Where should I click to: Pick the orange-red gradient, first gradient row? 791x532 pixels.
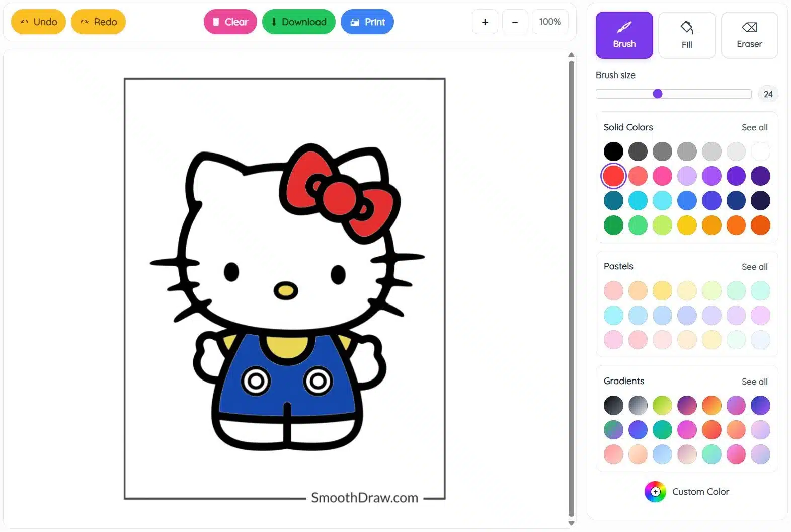click(711, 405)
